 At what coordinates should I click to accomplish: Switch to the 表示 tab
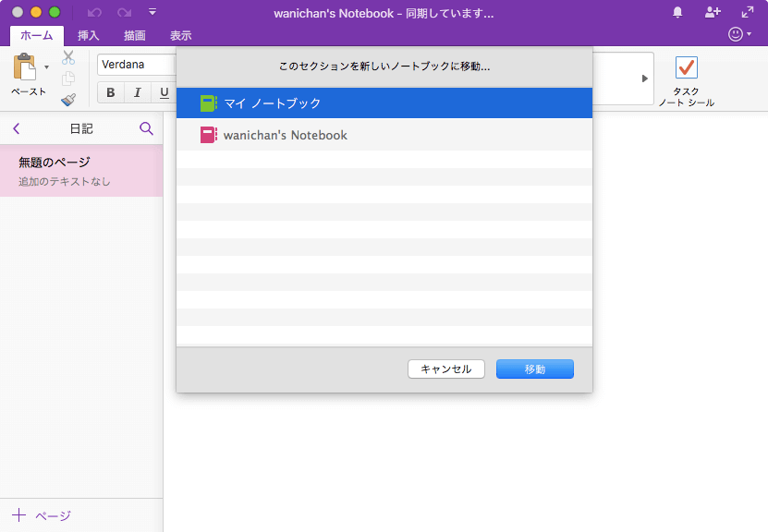click(x=181, y=36)
